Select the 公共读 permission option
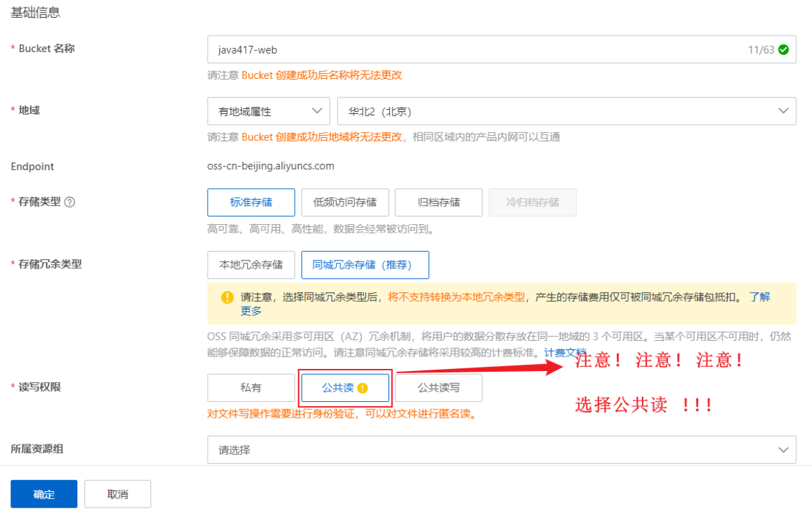The height and width of the screenshot is (513, 812). coord(343,387)
